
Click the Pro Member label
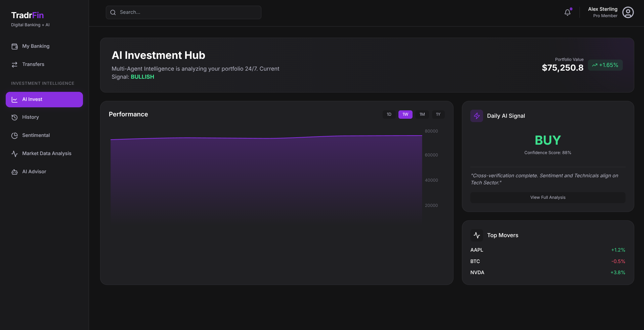(x=605, y=16)
